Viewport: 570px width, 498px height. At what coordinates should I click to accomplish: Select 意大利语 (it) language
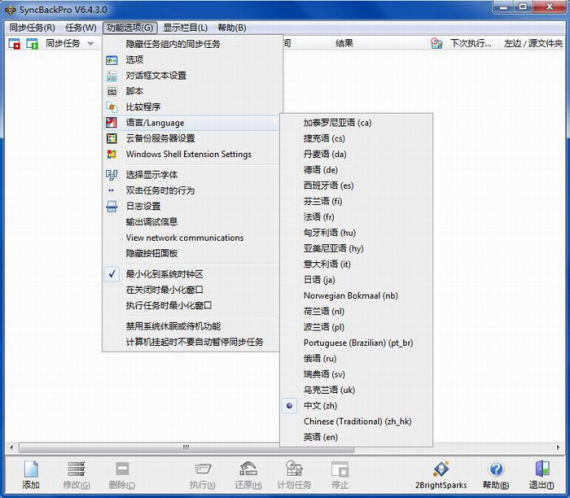(357, 264)
